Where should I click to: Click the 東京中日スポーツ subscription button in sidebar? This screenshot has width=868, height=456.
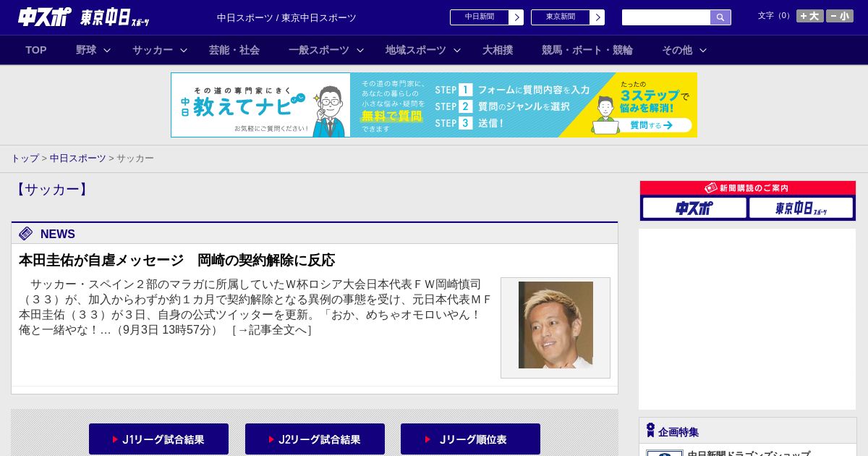[x=801, y=208]
